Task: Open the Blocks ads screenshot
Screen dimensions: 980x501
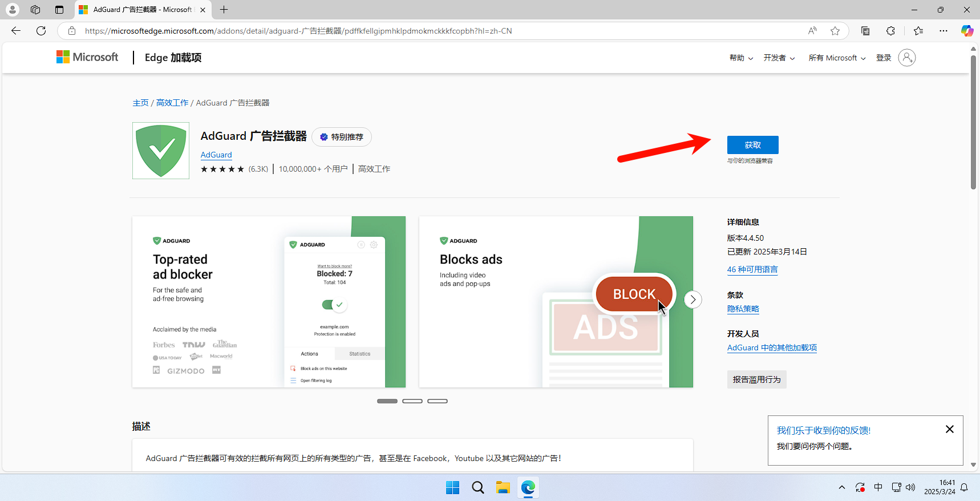Action: [x=556, y=302]
